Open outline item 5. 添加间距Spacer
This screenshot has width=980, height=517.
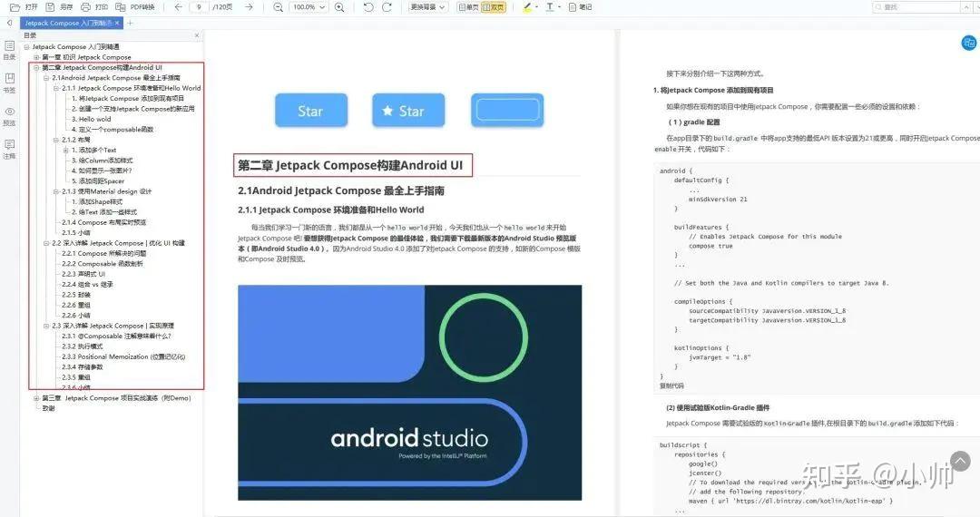98,181
